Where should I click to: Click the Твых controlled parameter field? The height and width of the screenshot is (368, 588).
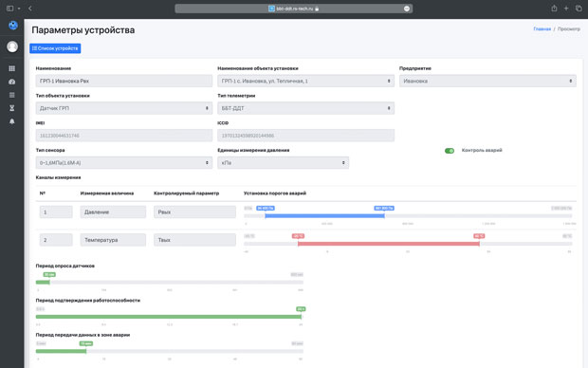point(194,240)
